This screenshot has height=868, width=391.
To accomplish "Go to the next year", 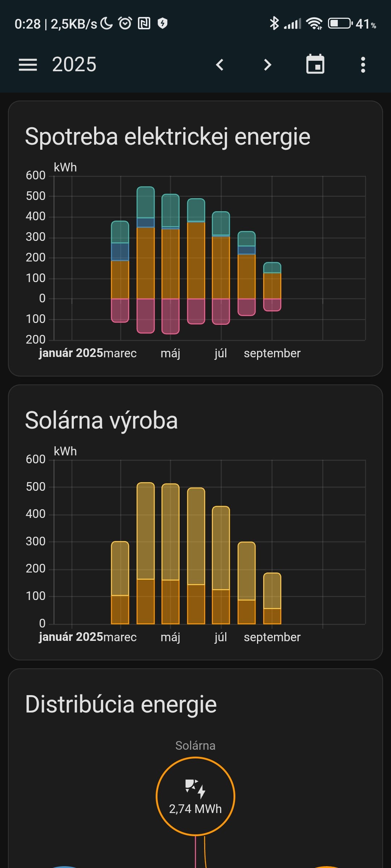I will (267, 65).
